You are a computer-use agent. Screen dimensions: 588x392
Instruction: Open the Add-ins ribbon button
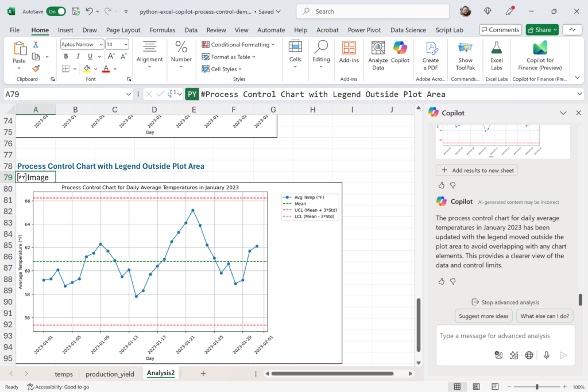coord(349,53)
